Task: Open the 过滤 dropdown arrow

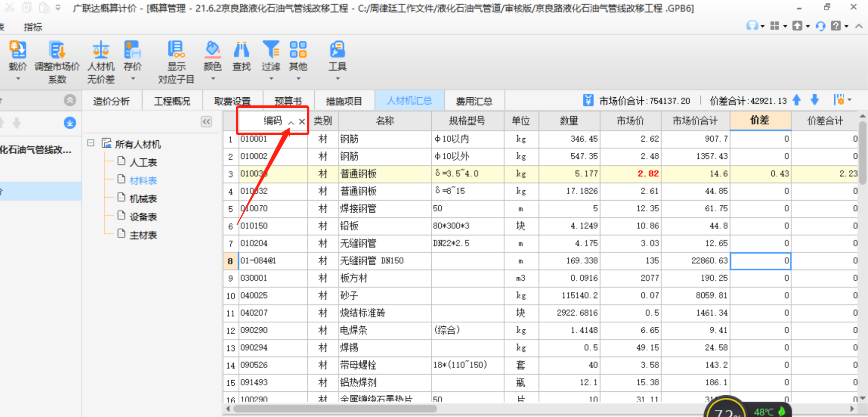Action: (x=271, y=79)
